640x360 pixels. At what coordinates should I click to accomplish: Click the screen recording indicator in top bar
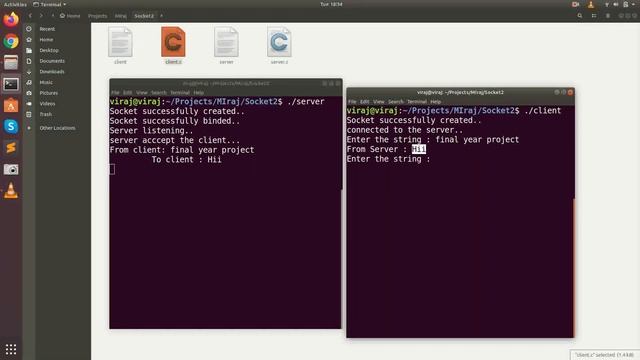(x=576, y=4)
